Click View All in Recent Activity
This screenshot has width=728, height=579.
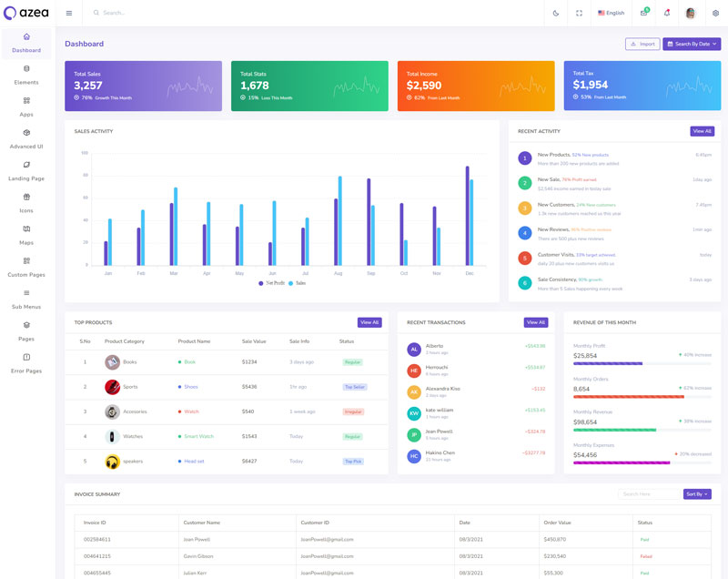pos(702,131)
